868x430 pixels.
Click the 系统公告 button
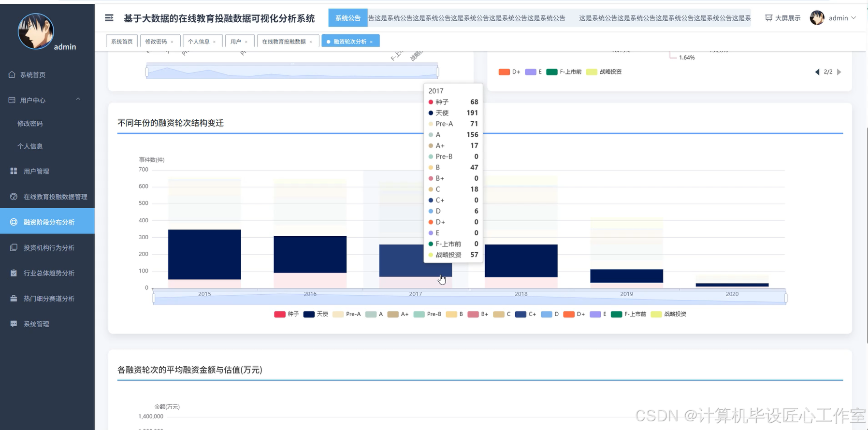[348, 18]
